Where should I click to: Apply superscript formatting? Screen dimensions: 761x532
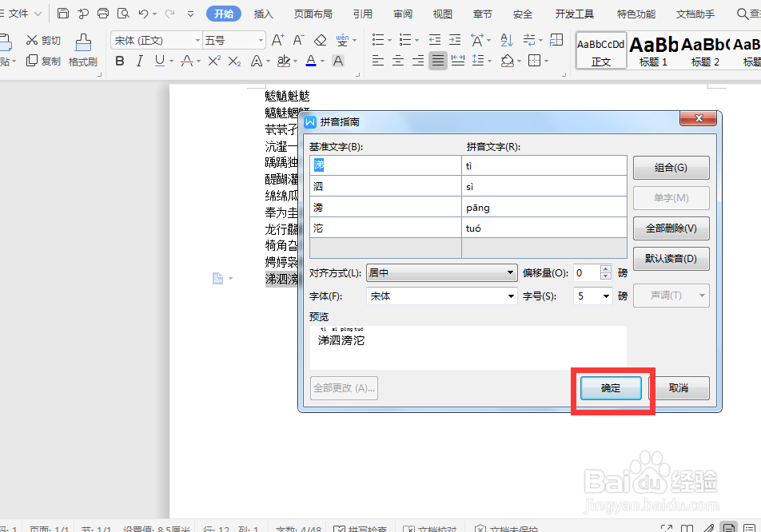tap(213, 61)
